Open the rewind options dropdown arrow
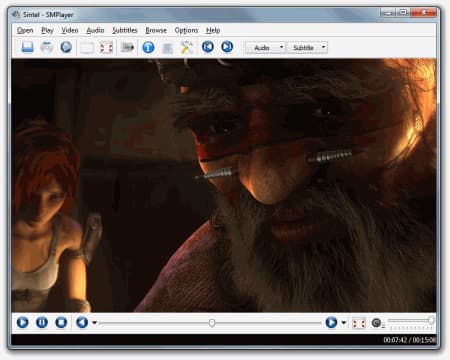Screen dimensions: 450x360 click(94, 323)
